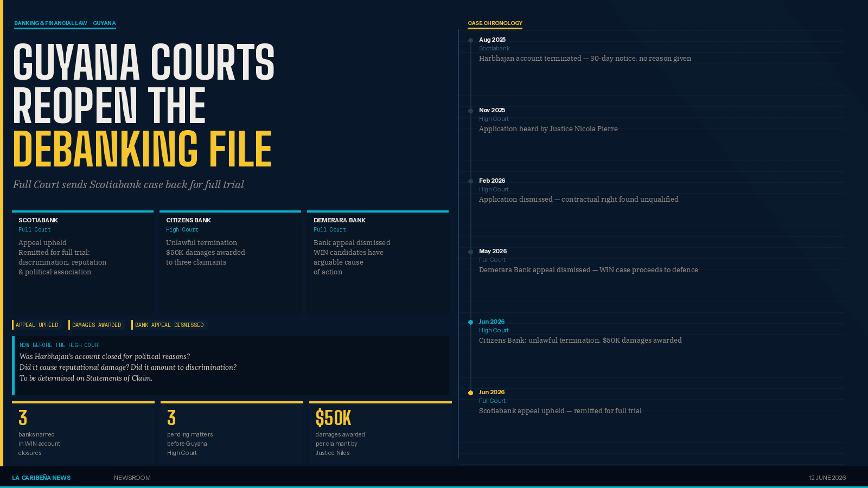Click the 'CITIZENS BANK' card title

(188, 220)
